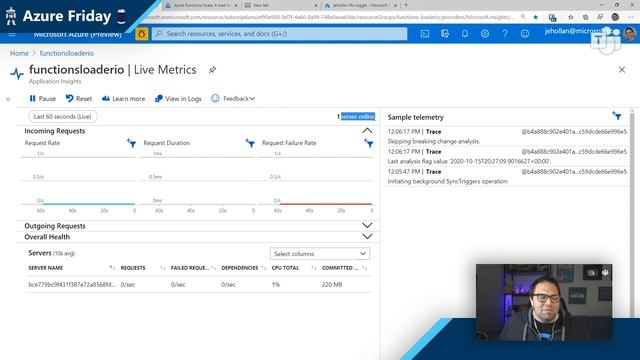
Task: Open the Learn more link
Action: click(123, 98)
